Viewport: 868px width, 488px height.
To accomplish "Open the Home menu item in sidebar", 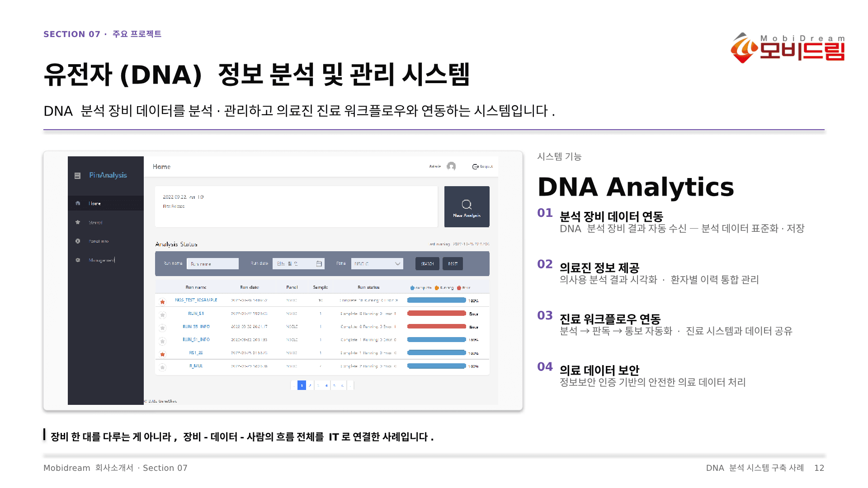I will (x=106, y=203).
